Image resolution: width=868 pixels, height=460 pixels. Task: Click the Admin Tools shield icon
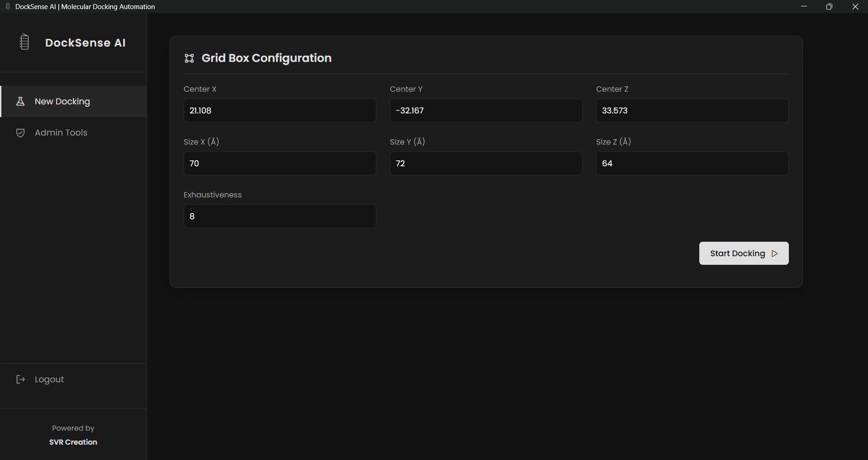[x=20, y=133]
